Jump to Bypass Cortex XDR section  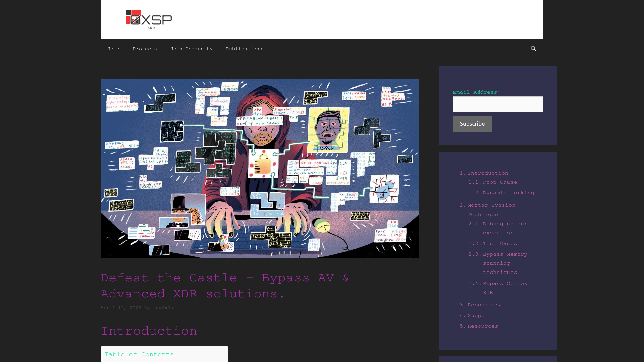505,288
